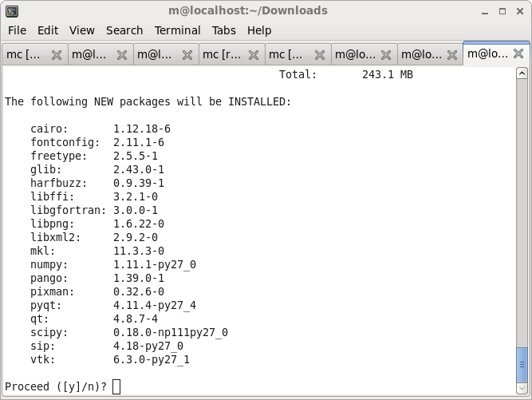This screenshot has width=532, height=400.
Task: Switch to the first "mc" tab
Action: point(24,55)
